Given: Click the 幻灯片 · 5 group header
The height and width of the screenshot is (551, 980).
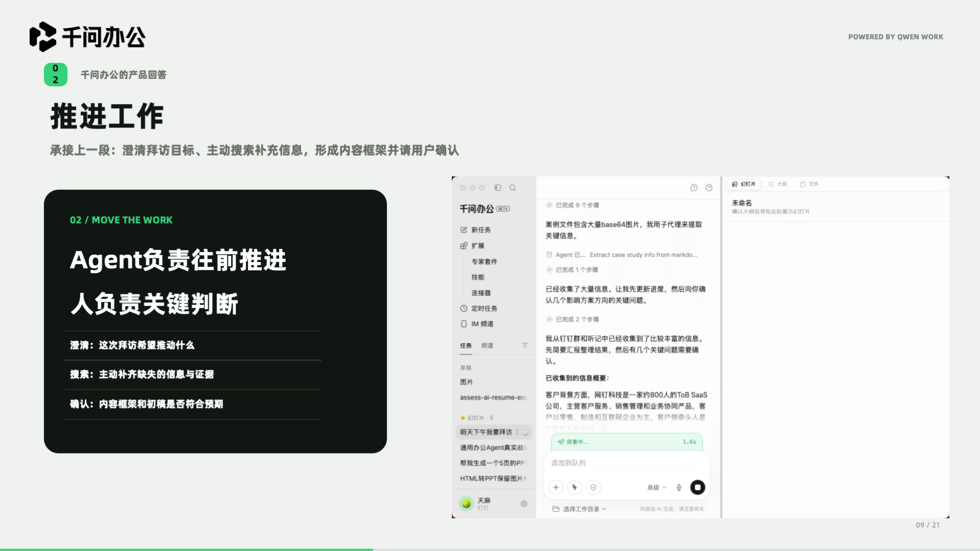Looking at the screenshot, I should [477, 418].
